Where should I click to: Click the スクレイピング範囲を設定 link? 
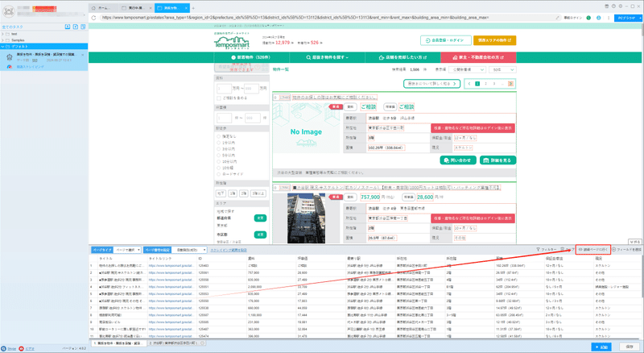point(229,250)
